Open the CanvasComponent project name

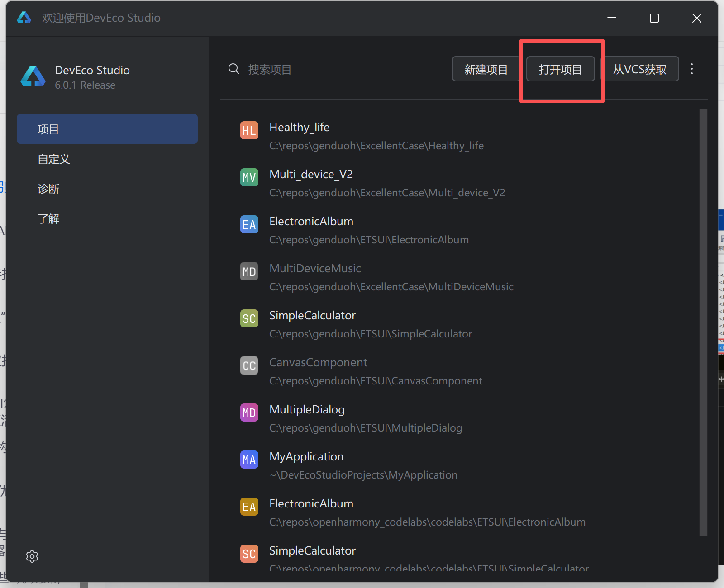(318, 362)
